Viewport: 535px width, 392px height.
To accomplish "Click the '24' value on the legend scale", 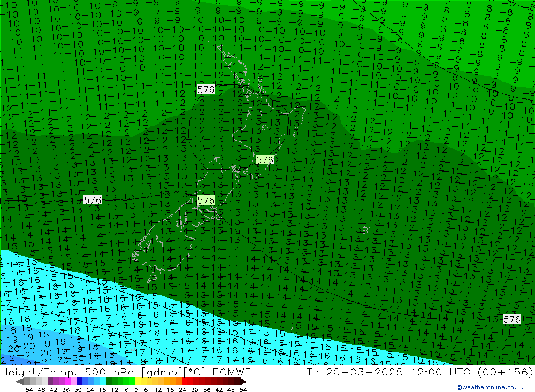I will coord(182,390).
